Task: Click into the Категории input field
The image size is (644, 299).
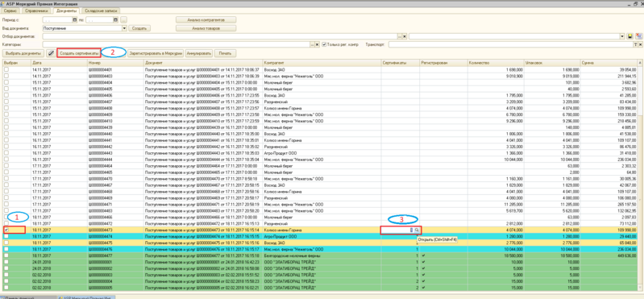Action: [176, 44]
